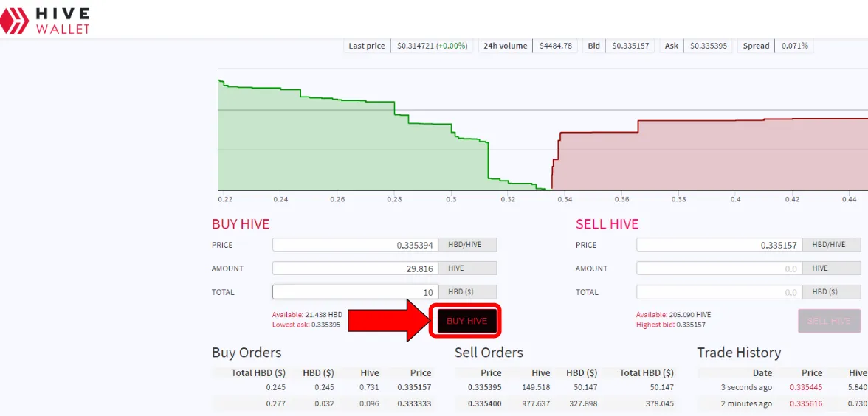The width and height of the screenshot is (868, 416).
Task: Select sell order priced 0.335395
Action: 565,388
